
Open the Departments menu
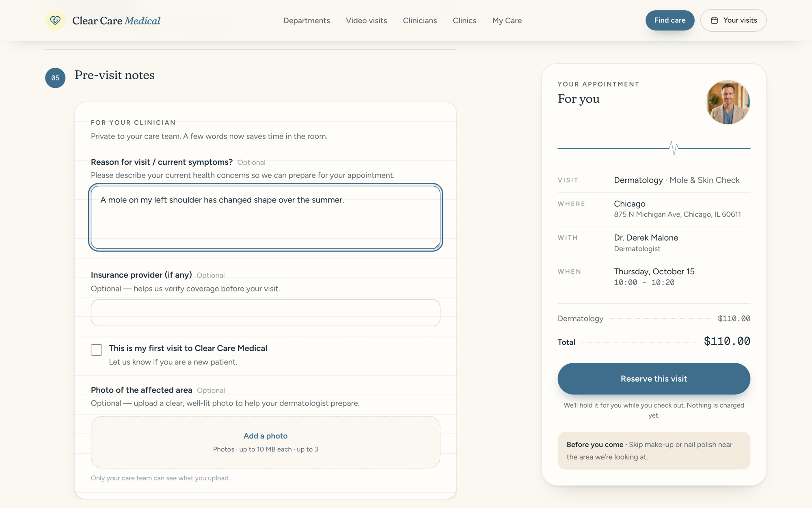(307, 20)
